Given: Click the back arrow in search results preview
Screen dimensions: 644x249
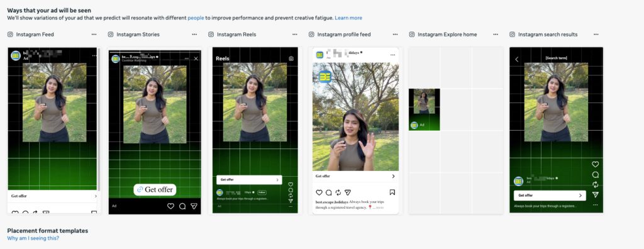Looking at the screenshot, I should click(517, 59).
